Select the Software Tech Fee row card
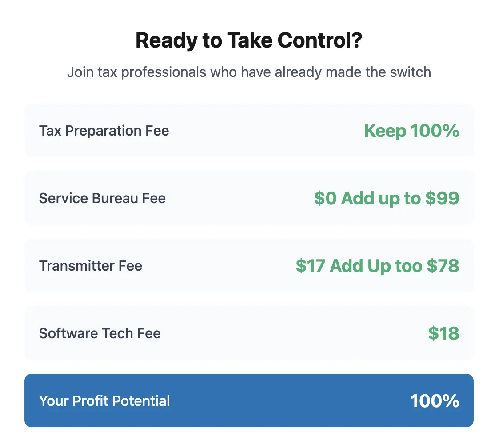Viewport: 495px width, 448px height. point(249,333)
